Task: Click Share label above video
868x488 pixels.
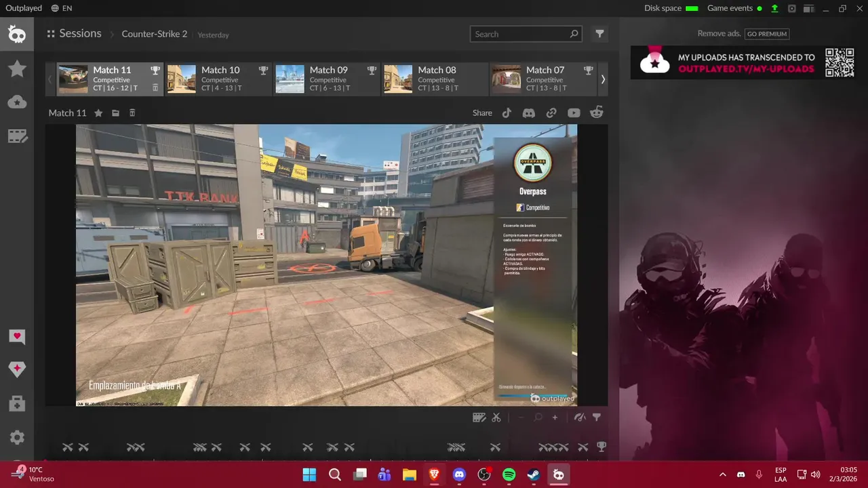Action: (482, 113)
